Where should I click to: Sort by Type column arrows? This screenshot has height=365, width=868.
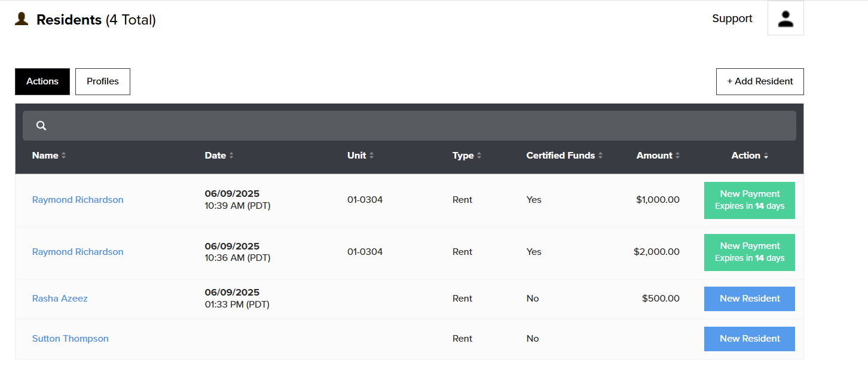479,156
